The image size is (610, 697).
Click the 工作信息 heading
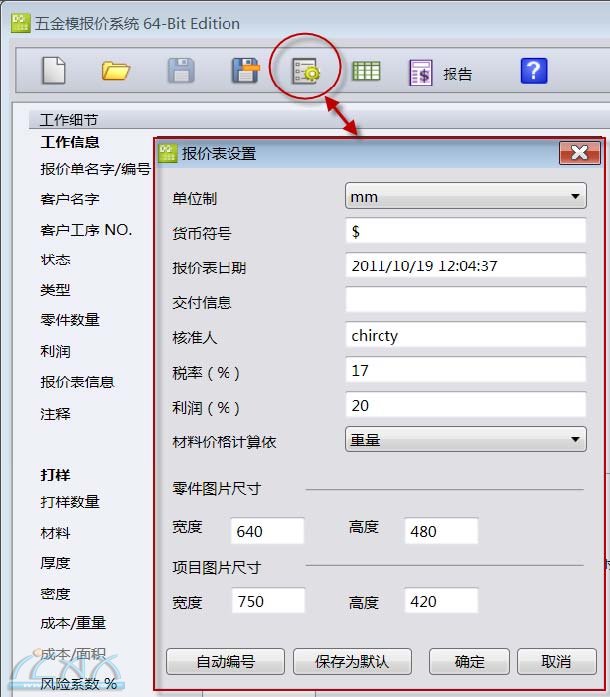click(70, 142)
